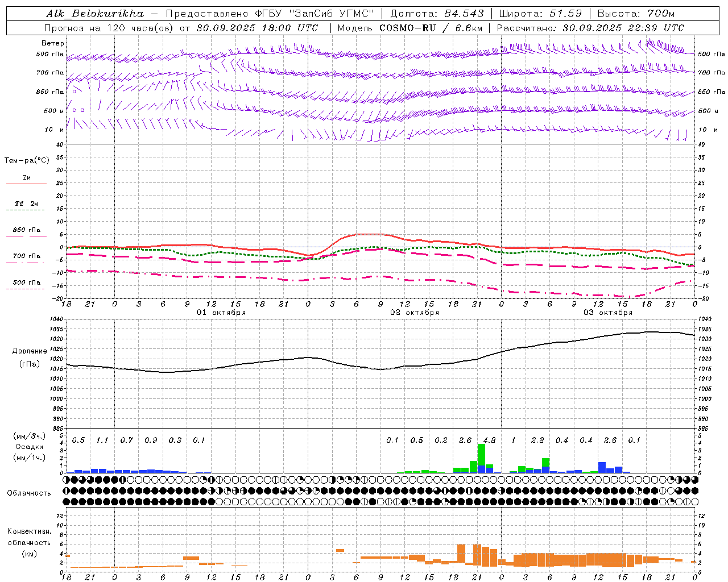Click the Ветер wind panel label
This screenshot has width=728, height=582.
coord(53,43)
